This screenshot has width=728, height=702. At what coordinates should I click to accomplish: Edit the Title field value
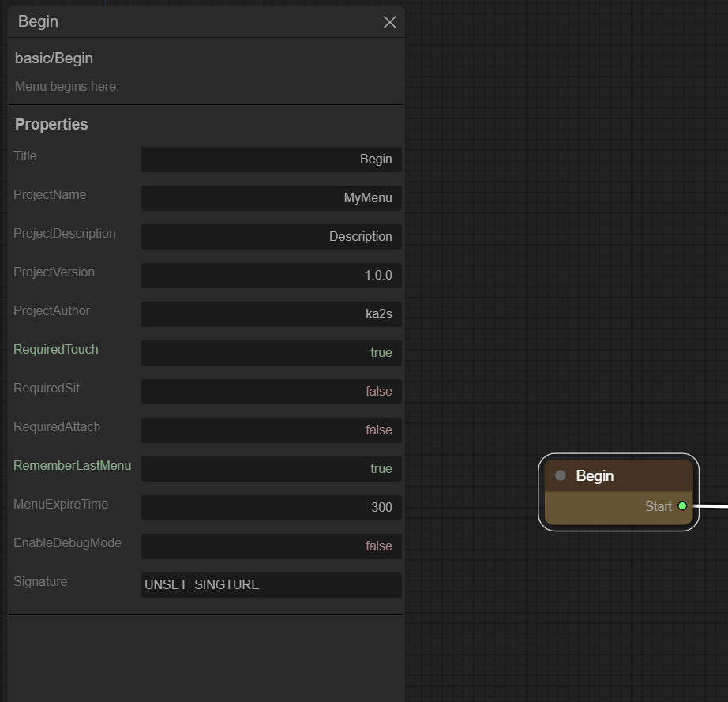(271, 160)
